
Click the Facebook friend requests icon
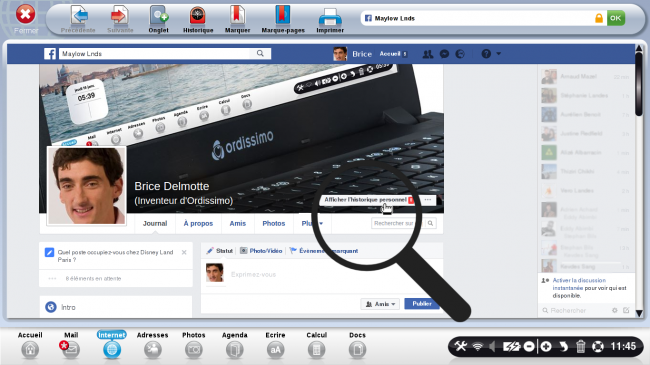click(x=428, y=54)
